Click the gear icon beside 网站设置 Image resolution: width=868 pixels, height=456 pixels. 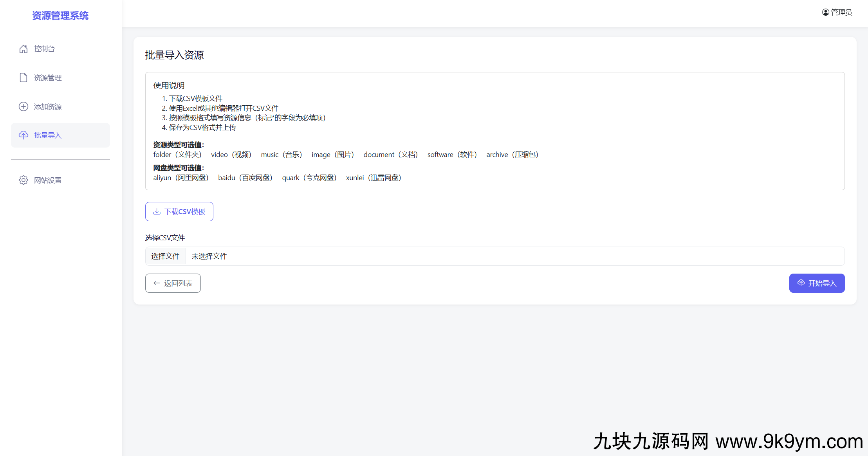23,180
